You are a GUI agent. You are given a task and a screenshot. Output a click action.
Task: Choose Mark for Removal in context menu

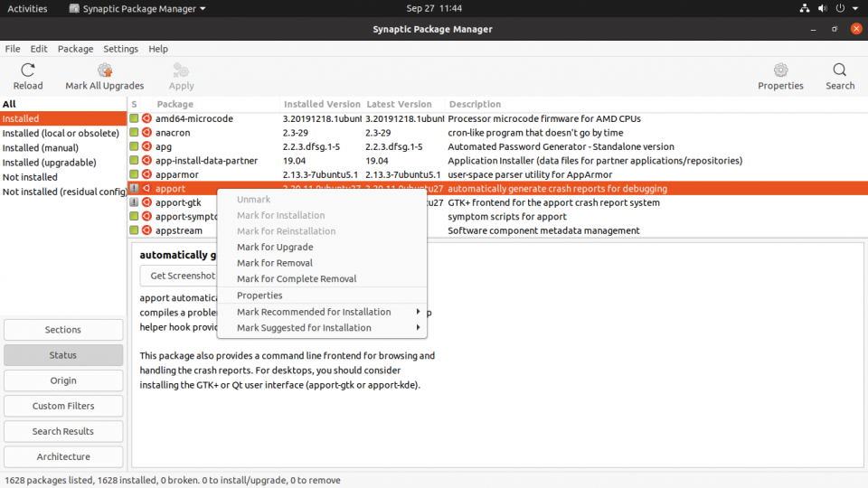point(322,263)
